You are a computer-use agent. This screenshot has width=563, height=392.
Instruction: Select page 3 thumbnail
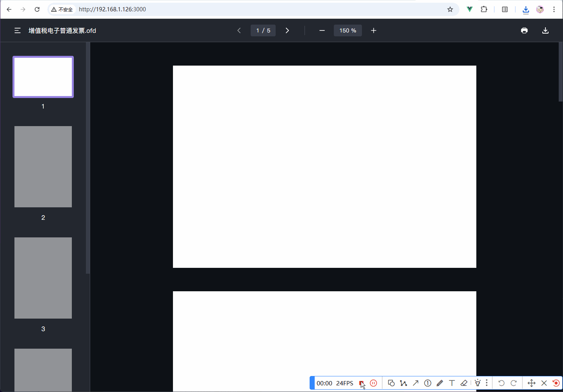point(43,278)
